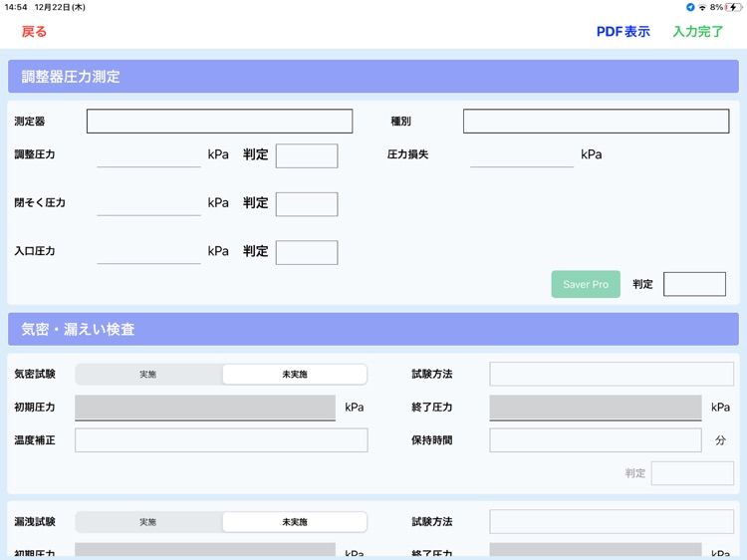Tap the 12月22日(木) date text
This screenshot has width=747, height=560.
60,7
